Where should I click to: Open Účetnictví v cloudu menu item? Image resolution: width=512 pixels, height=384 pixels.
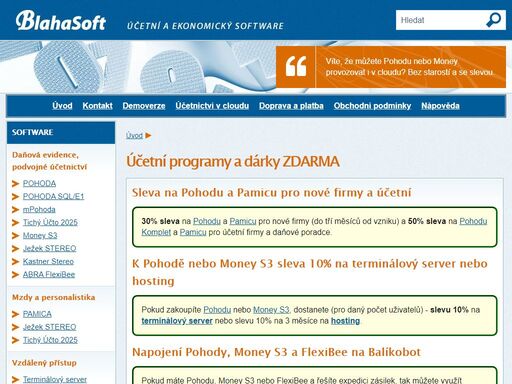coord(212,106)
